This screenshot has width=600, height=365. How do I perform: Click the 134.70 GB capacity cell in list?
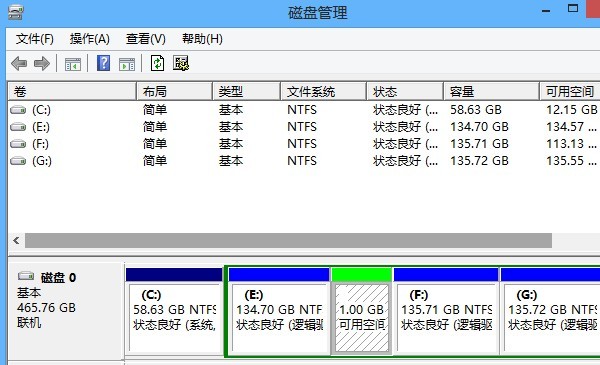pos(479,127)
